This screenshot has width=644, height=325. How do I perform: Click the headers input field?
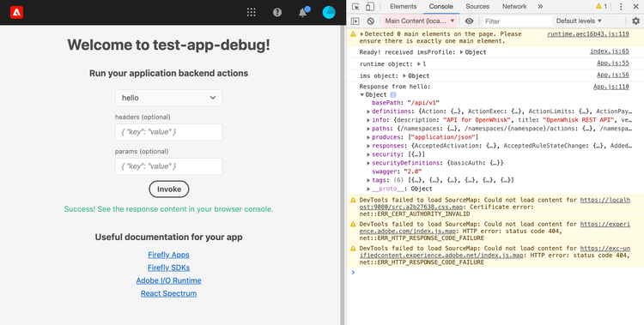[x=169, y=132]
